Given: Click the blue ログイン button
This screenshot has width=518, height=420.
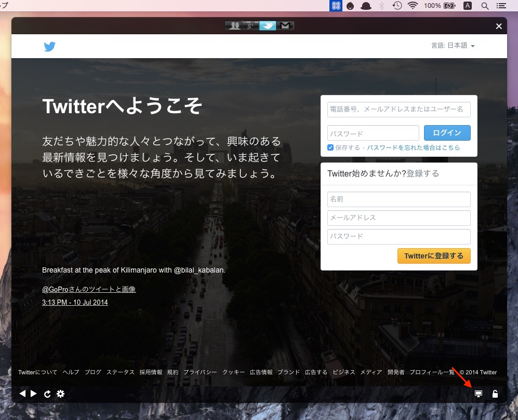Looking at the screenshot, I should 447,133.
